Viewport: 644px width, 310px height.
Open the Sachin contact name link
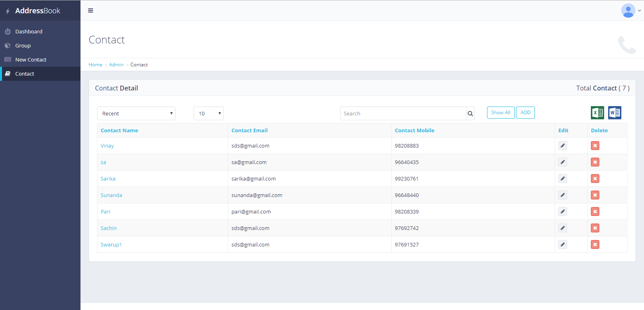pos(109,228)
